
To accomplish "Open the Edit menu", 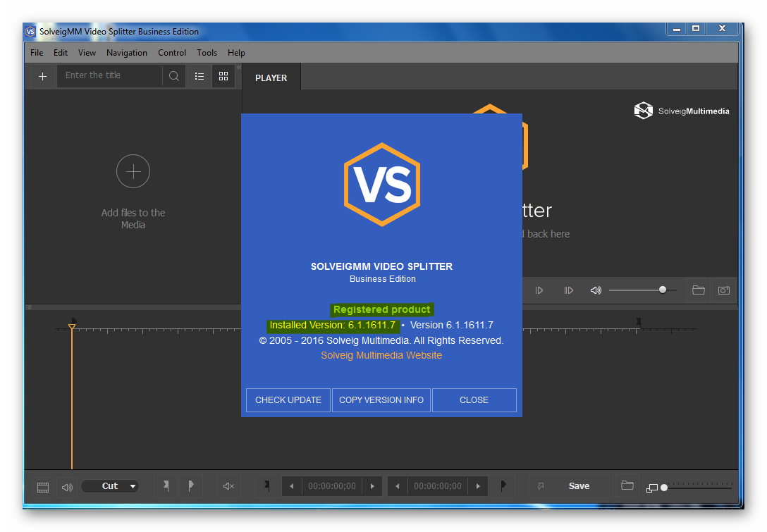I will coord(61,53).
